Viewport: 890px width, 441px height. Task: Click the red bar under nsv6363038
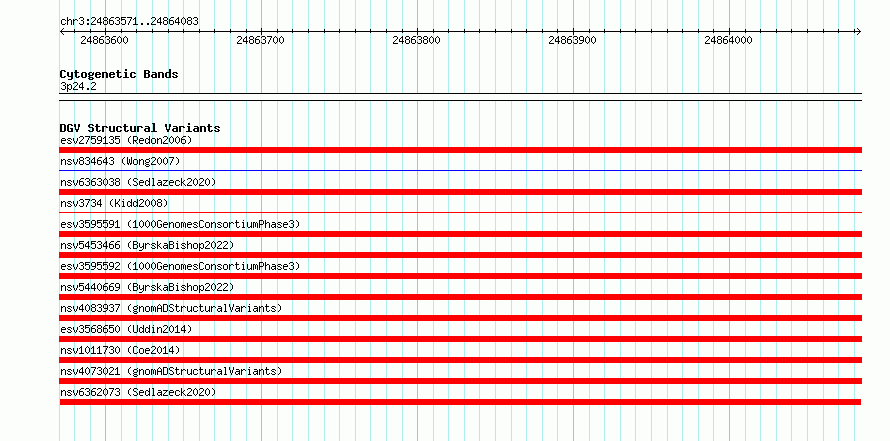(x=460, y=192)
